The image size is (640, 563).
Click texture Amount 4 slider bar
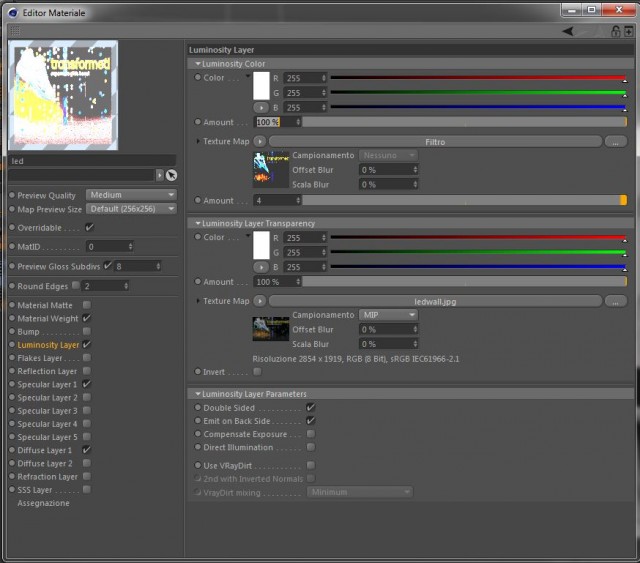click(x=464, y=200)
